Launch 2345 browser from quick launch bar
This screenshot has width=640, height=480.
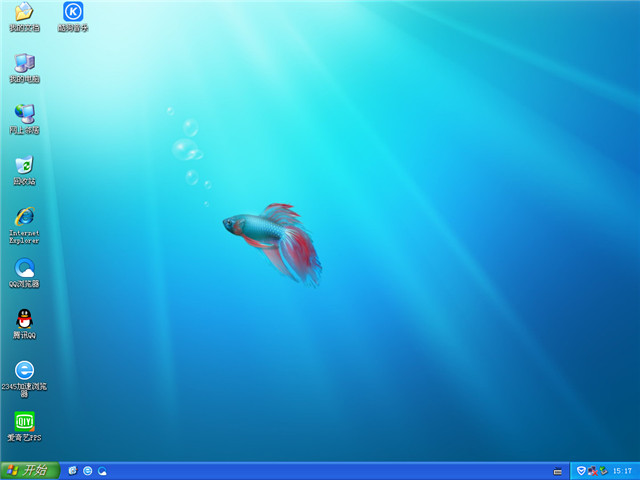coord(87,471)
